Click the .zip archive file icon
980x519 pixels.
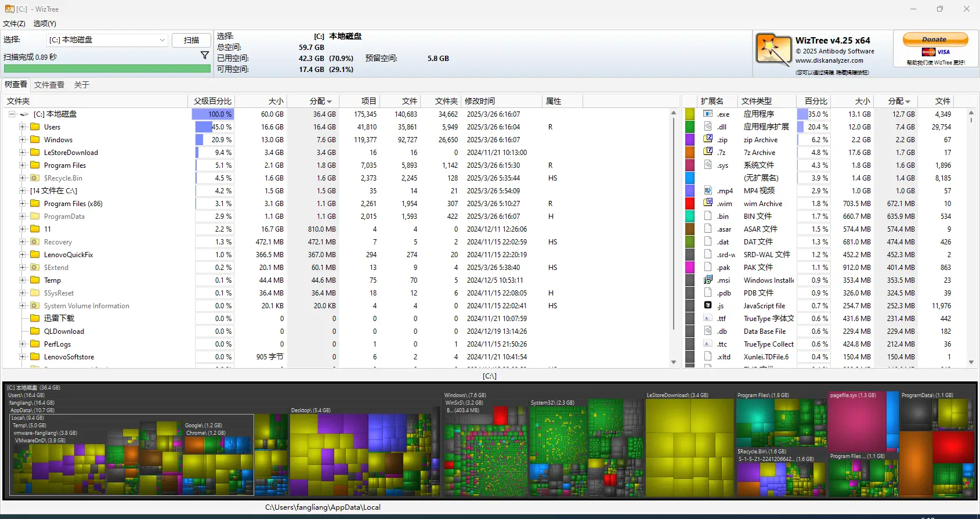point(708,139)
